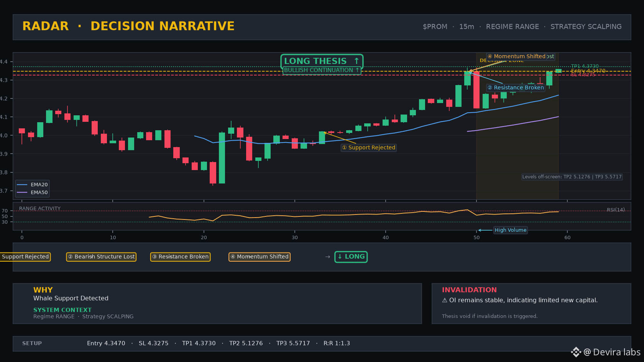Click the Regime RANGE · Strategy SCALPING line
The height and width of the screenshot is (362, 644).
(84, 316)
